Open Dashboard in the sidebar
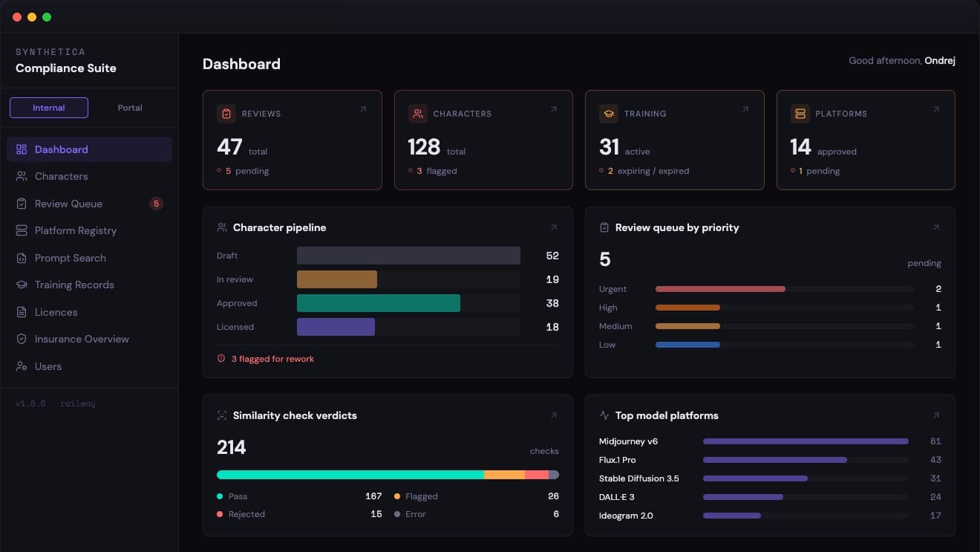The height and width of the screenshot is (552, 980). (x=89, y=149)
